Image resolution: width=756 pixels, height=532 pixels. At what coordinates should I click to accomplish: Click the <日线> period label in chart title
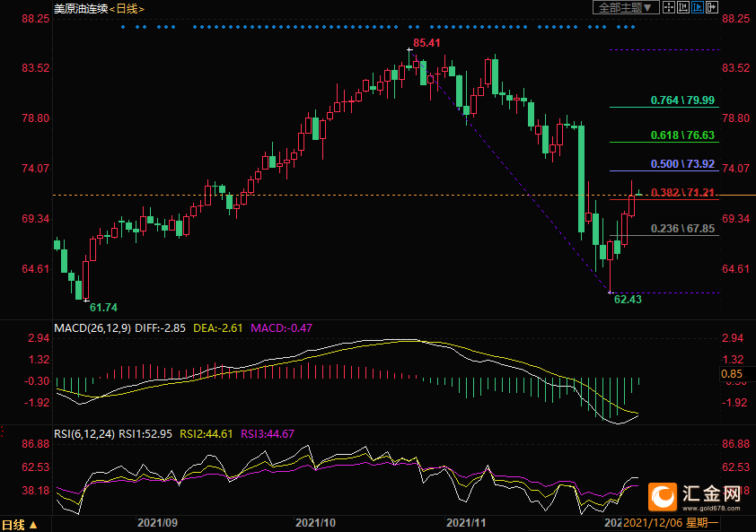126,8
